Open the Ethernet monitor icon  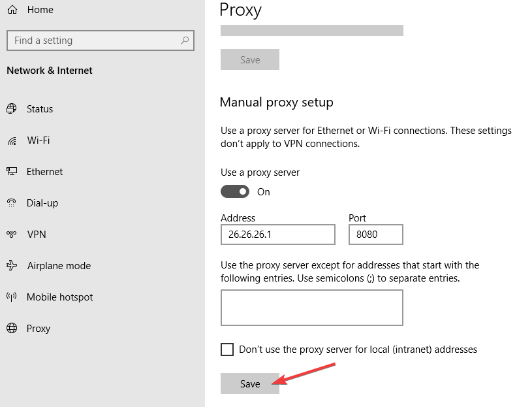[12, 171]
